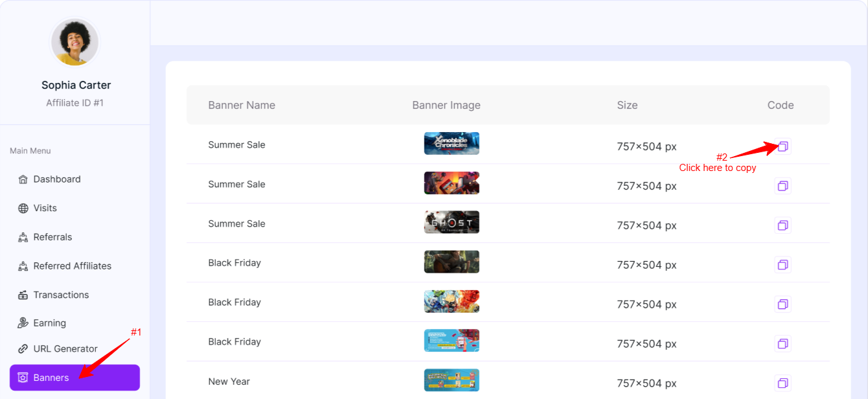Open the Xenoblade Chronicles banner thumbnail
Image resolution: width=868 pixels, height=399 pixels.
(451, 144)
